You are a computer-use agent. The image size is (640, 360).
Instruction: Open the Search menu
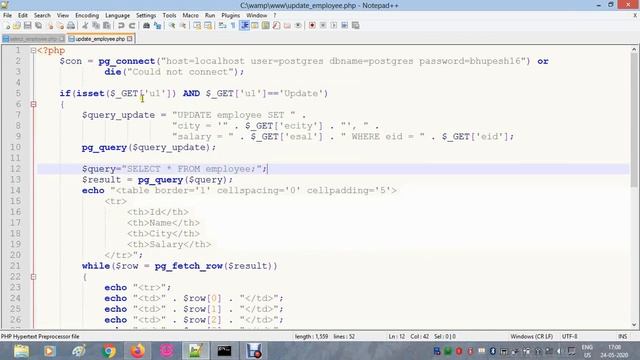point(42,16)
